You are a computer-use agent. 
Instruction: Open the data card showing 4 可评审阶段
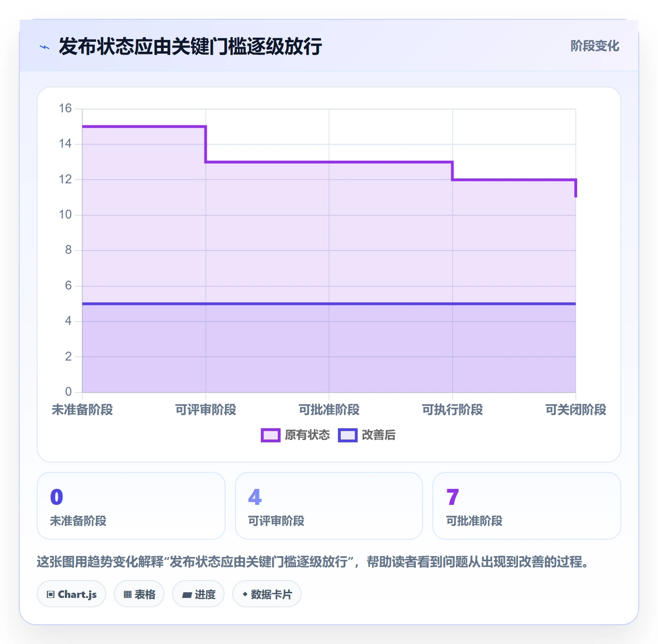(329, 506)
